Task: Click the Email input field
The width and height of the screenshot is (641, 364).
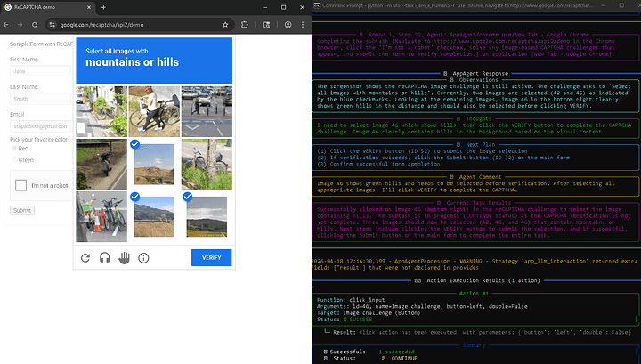Action: pos(40,126)
